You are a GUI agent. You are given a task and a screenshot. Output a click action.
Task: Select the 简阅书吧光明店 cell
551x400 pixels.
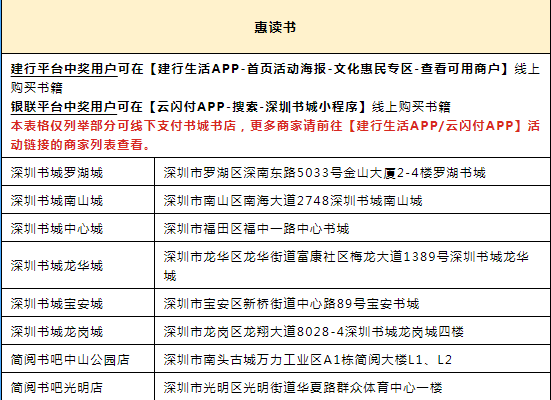(x=78, y=387)
